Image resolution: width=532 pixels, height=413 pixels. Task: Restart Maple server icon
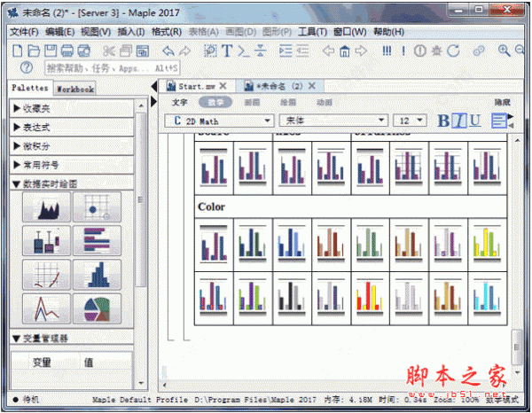coord(453,51)
